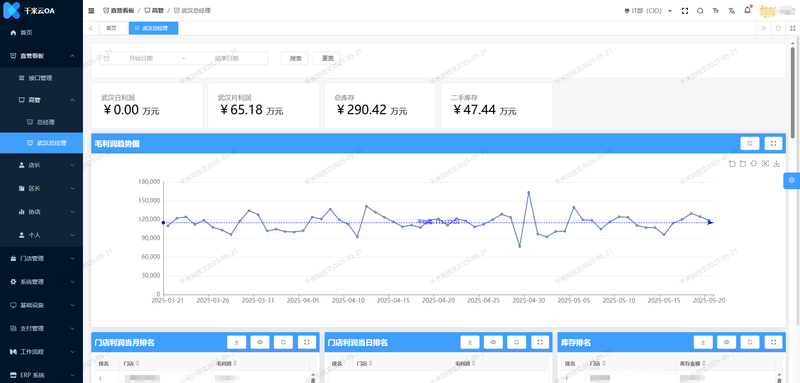Click 直营看板 in the breadcrumb

pos(119,11)
